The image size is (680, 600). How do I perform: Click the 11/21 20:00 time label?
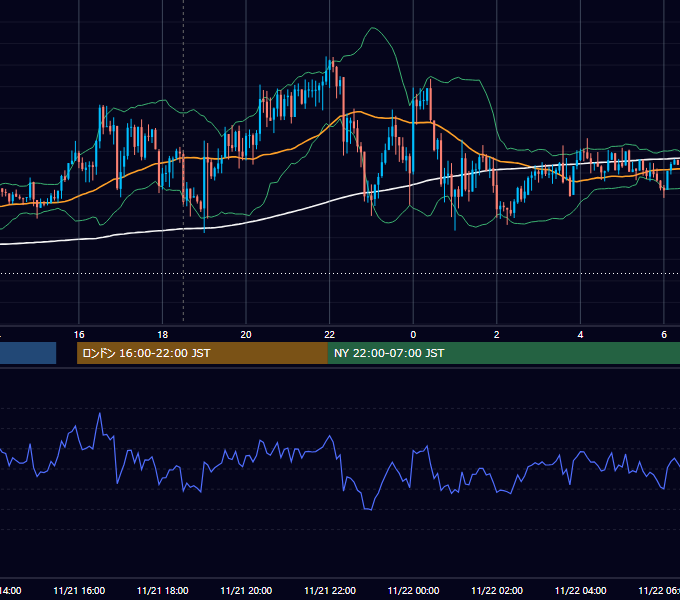[x=246, y=590]
